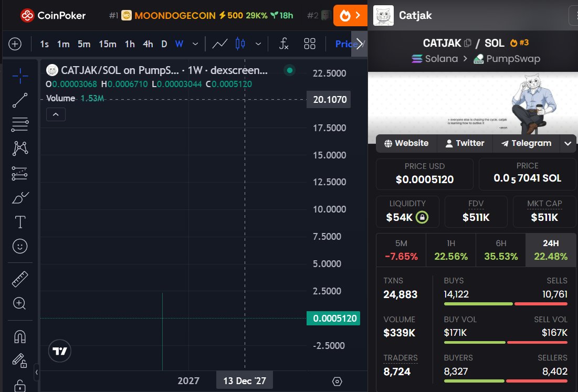Click the MKT CAP $511K box
Image resolution: width=578 pixels, height=392 pixels.
coord(544,212)
